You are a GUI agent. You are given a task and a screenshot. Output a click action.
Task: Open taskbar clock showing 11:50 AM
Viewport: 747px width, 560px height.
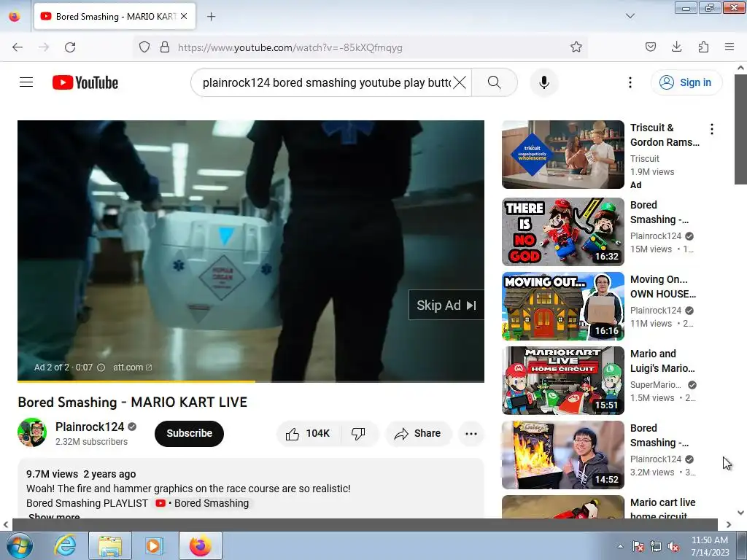(x=710, y=546)
